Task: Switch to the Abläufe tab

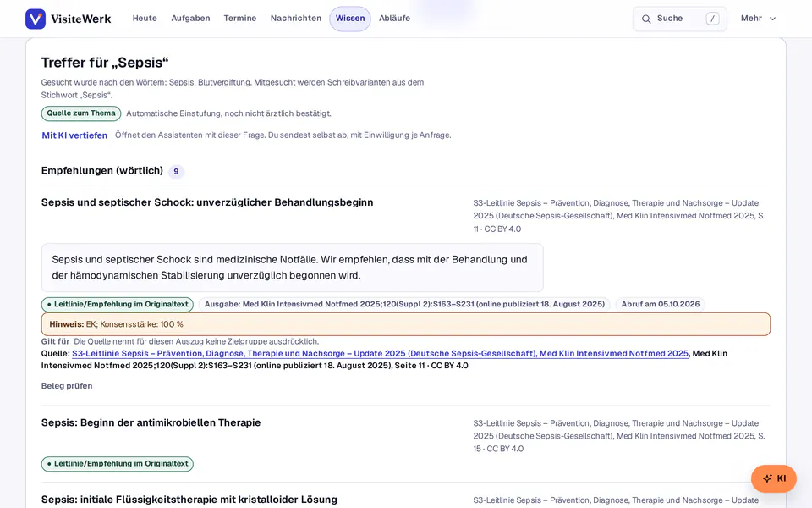Action: pos(395,18)
